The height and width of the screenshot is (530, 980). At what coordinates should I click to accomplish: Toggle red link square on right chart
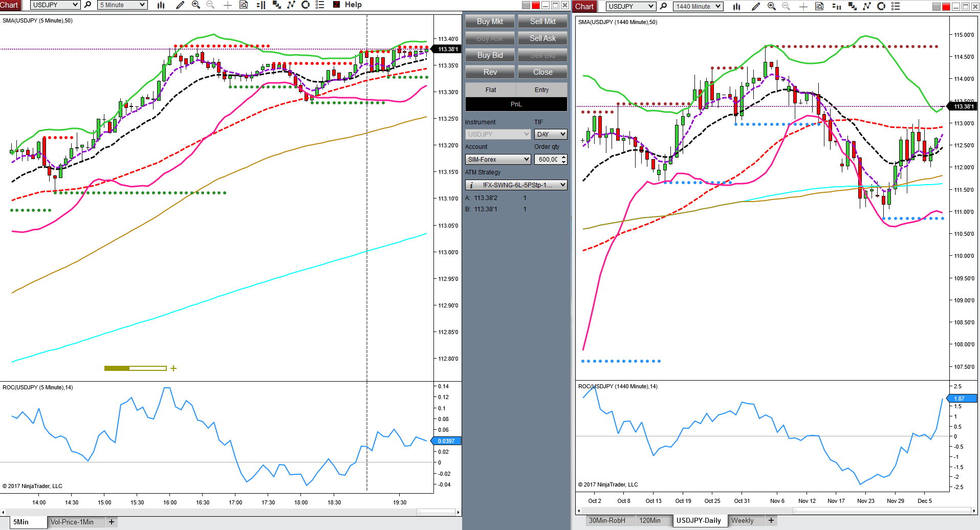(946, 7)
